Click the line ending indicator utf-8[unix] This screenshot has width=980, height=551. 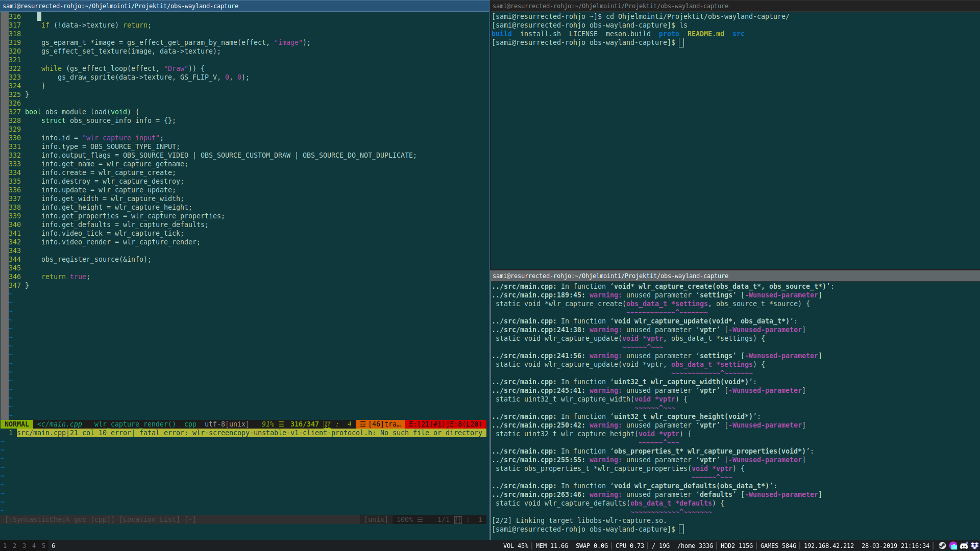(227, 424)
